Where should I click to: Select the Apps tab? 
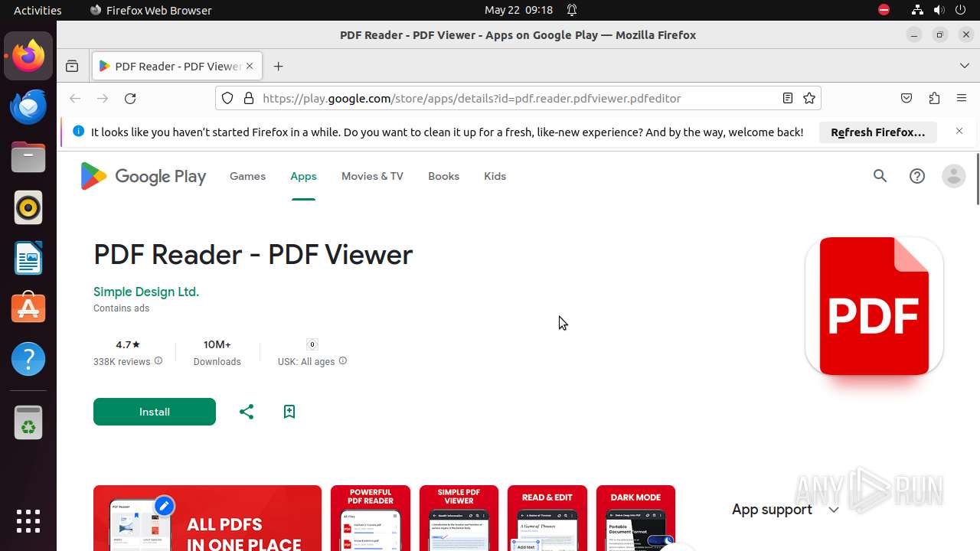coord(303,176)
